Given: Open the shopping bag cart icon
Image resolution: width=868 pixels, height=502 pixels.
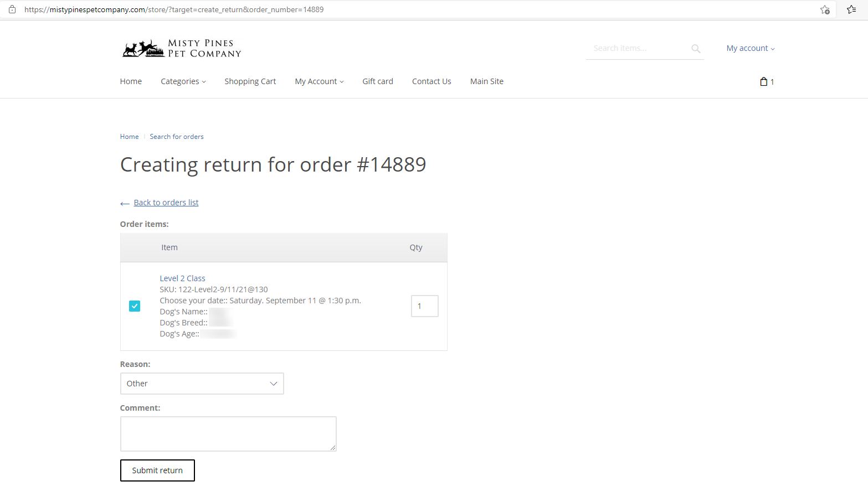Looking at the screenshot, I should pos(764,82).
